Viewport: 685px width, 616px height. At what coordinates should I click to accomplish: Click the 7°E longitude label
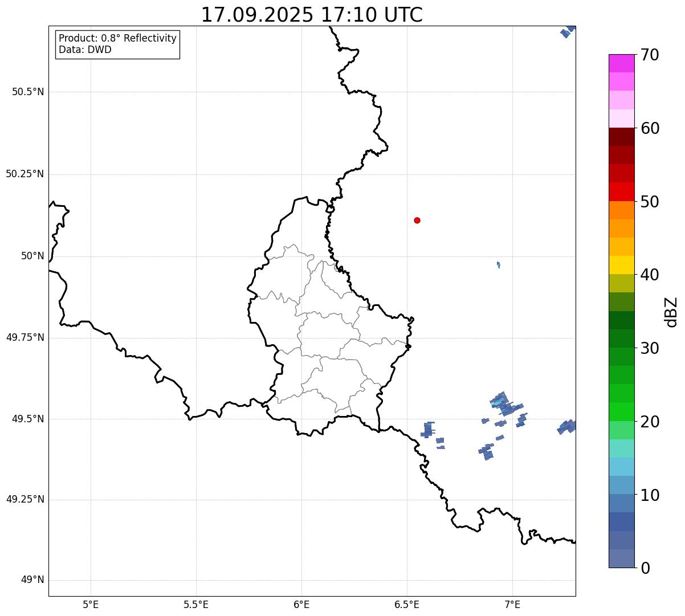tap(512, 605)
